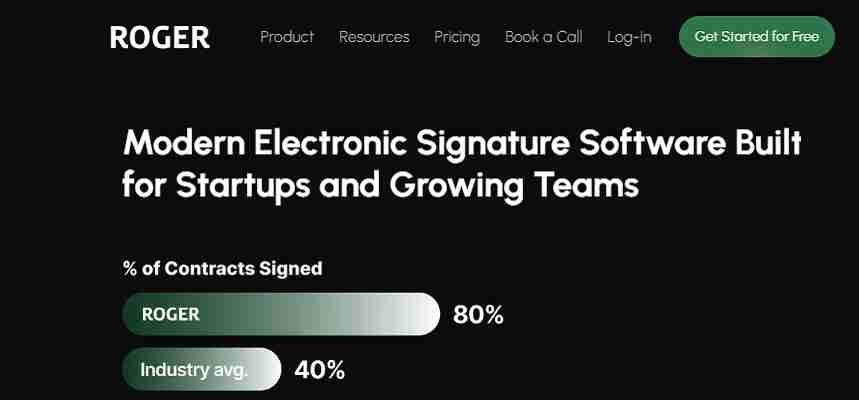Select the 40% value beside Industry avg.
Viewport: 859px width, 400px height.
click(x=320, y=370)
